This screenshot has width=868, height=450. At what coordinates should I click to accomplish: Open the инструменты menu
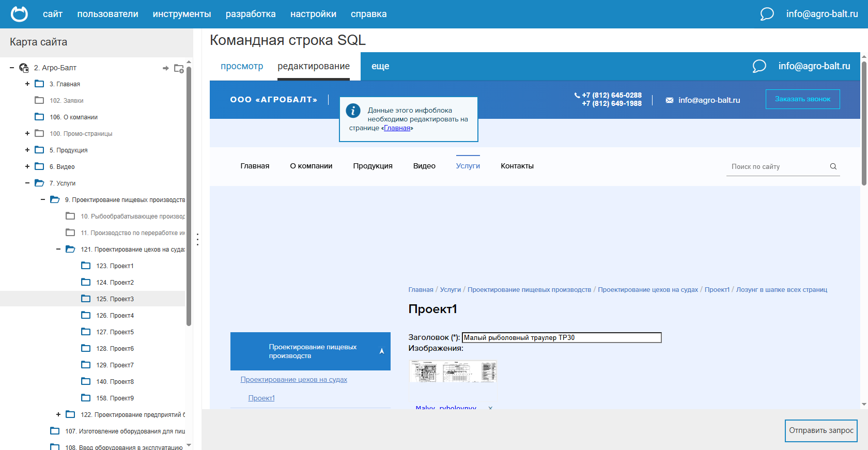point(182,14)
